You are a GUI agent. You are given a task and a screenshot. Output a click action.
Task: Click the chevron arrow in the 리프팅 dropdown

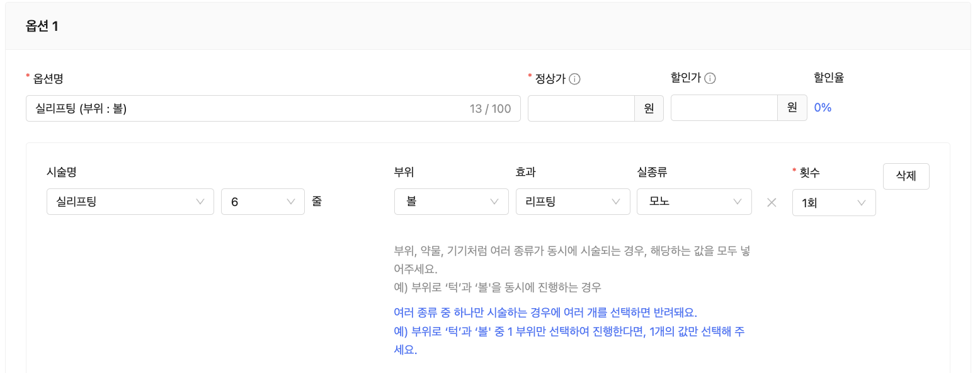[x=616, y=202]
